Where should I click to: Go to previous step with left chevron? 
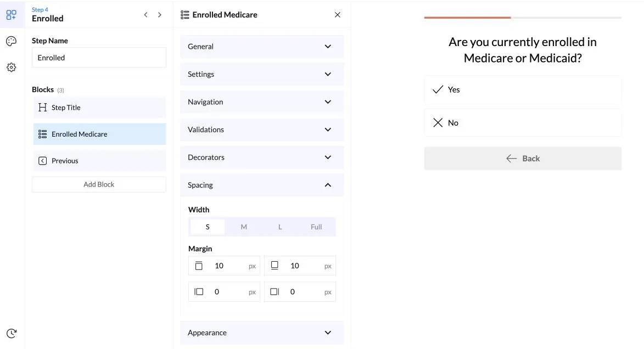click(x=146, y=15)
